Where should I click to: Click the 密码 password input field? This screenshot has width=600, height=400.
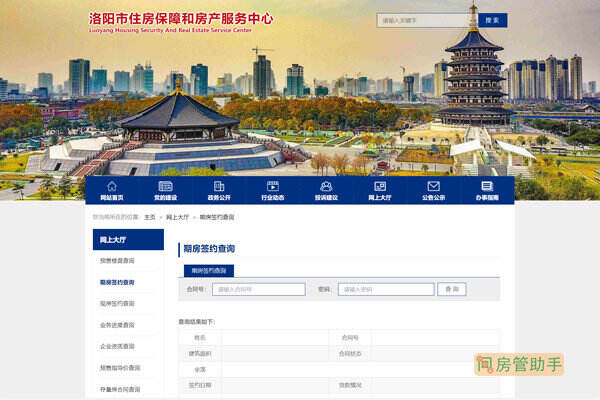click(384, 289)
